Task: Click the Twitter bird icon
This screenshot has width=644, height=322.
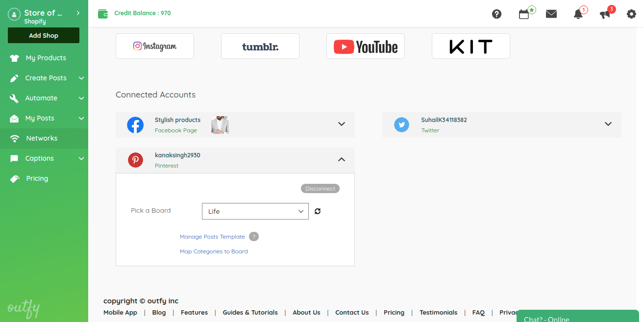Action: [401, 125]
